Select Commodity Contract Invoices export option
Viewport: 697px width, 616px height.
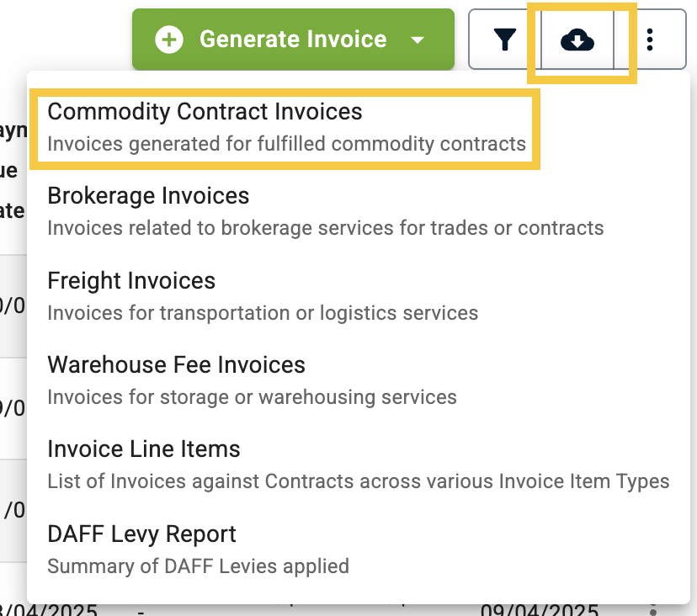click(286, 128)
